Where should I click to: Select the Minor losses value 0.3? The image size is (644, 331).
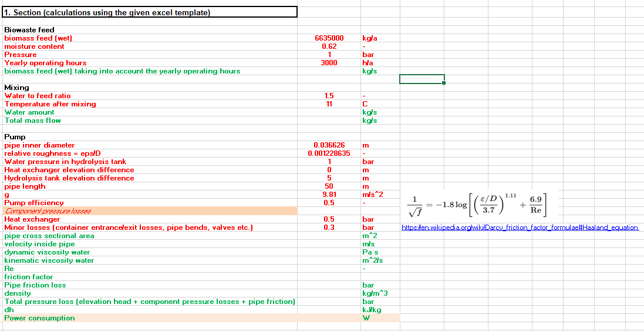329,228
